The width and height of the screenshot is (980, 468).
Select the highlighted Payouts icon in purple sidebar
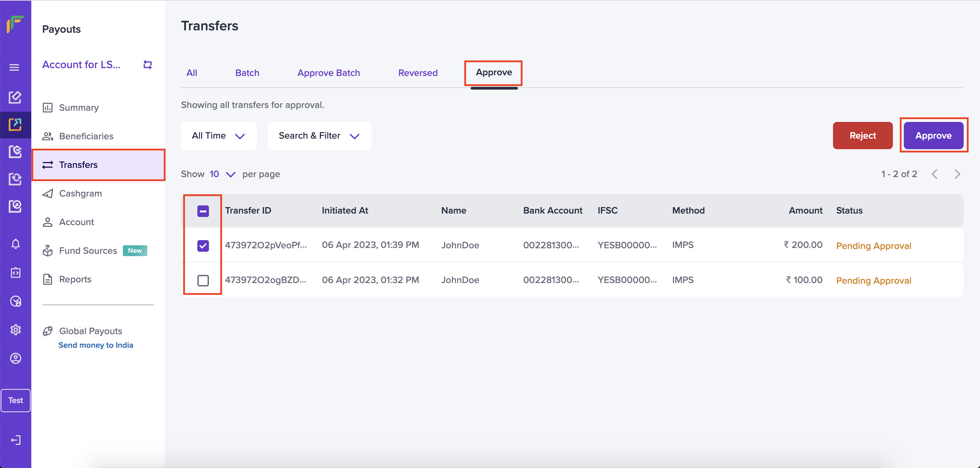[15, 125]
